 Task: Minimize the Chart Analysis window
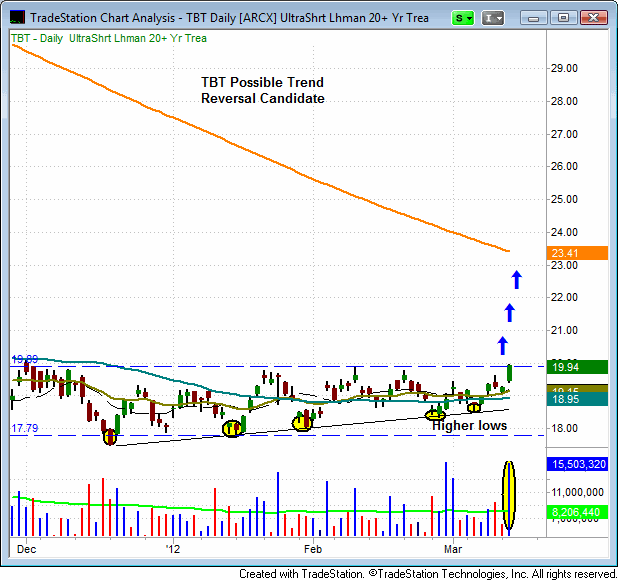tap(533, 18)
